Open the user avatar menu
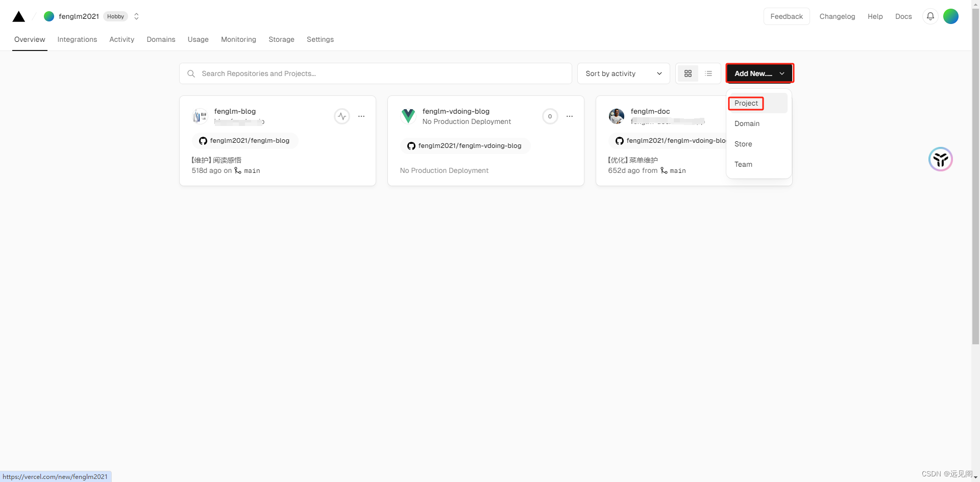The width and height of the screenshot is (980, 482). click(x=951, y=16)
